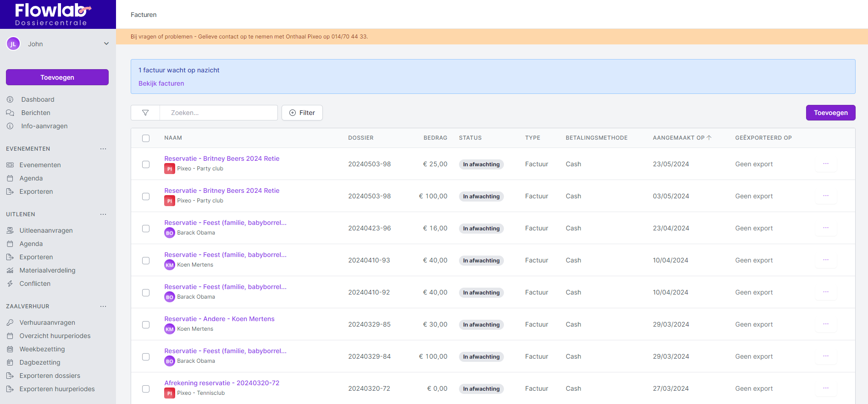This screenshot has width=868, height=404.
Task: Click the JL user avatar
Action: (x=13, y=44)
